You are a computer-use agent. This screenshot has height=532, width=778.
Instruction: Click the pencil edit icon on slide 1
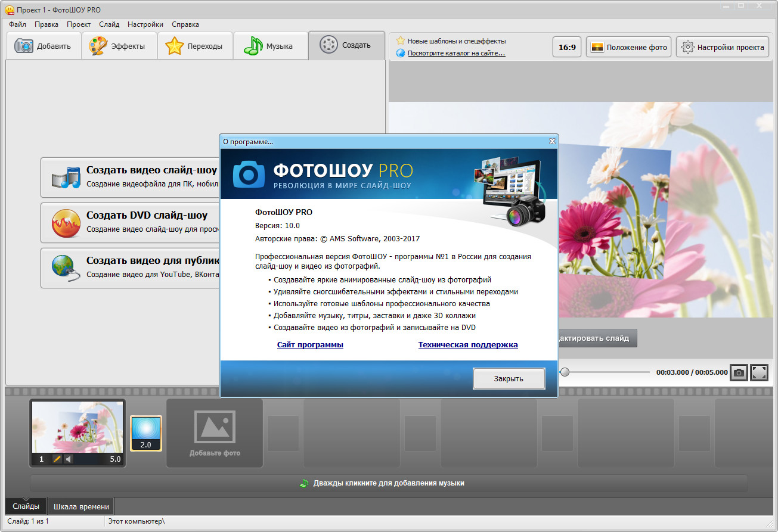[x=57, y=459]
